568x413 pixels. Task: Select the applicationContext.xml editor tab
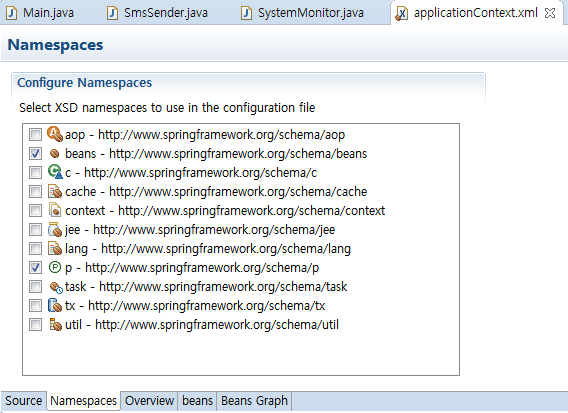[476, 13]
